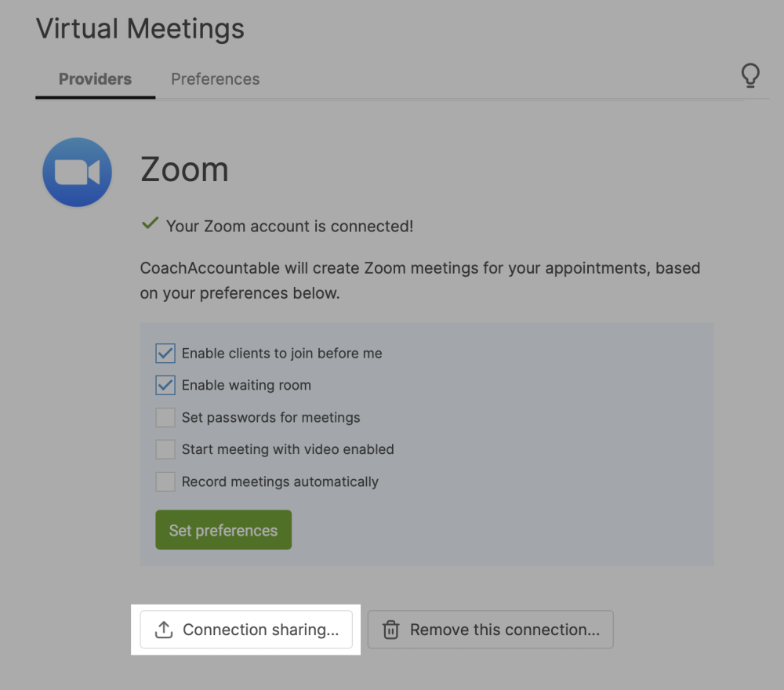The width and height of the screenshot is (784, 690).
Task: Enable Start meeting with video enabled
Action: [x=165, y=449]
